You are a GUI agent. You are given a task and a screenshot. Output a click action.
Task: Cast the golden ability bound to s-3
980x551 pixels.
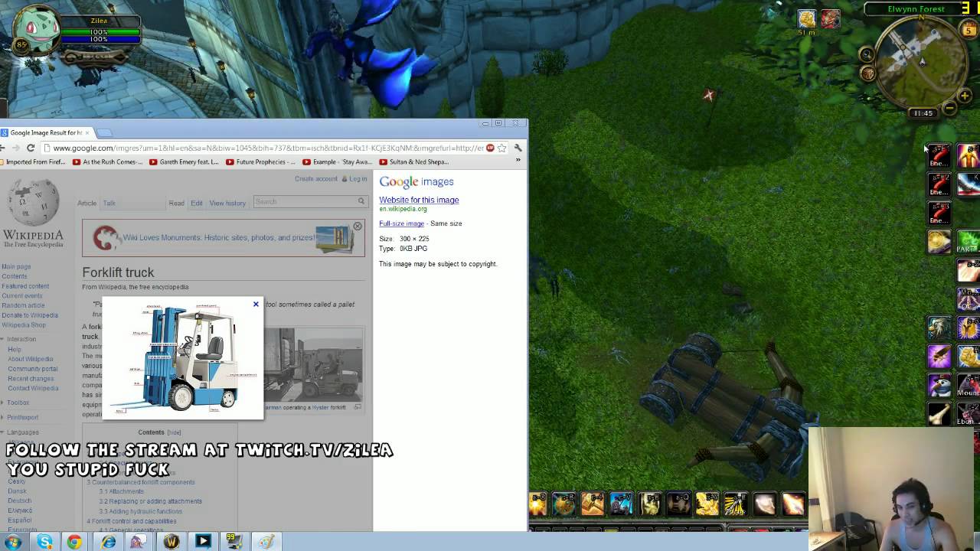pos(707,504)
